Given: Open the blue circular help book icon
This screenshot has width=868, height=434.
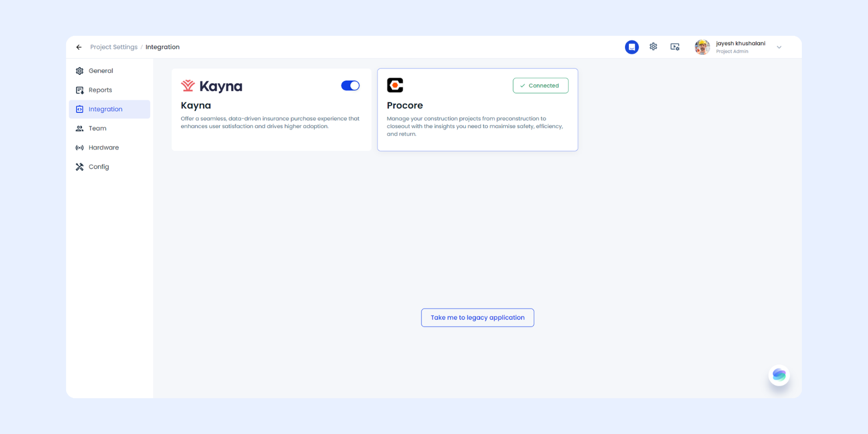Looking at the screenshot, I should coord(632,47).
